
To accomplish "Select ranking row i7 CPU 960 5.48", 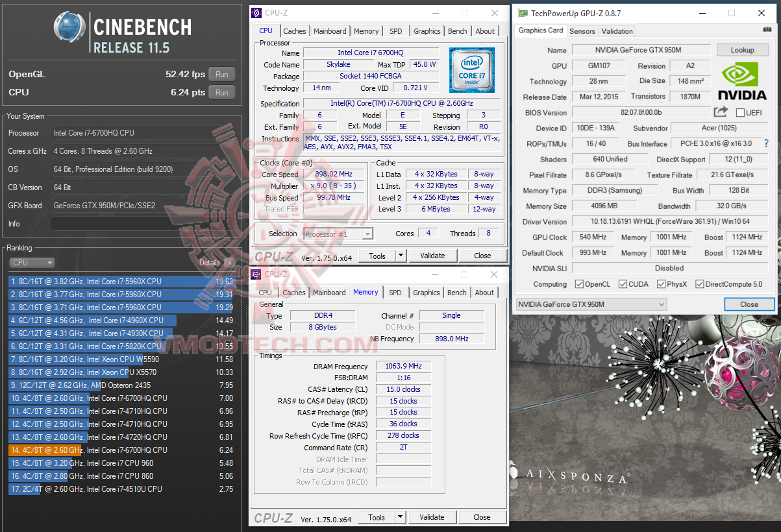I will [x=121, y=463].
